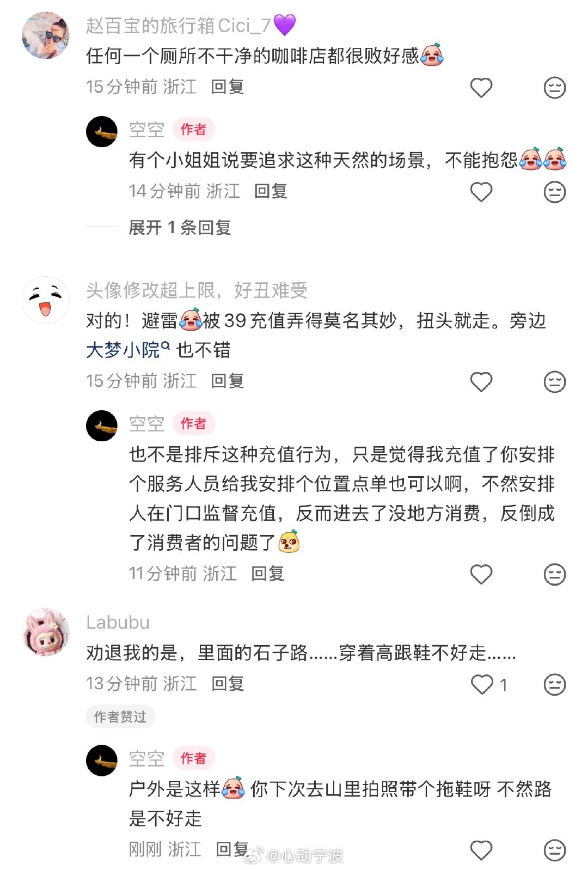Open Labubu's avatar profile
Screen dimensions: 588x870
tap(46, 632)
